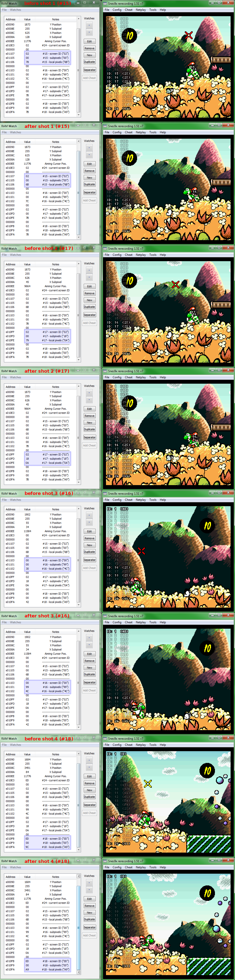Click star counter '10' in game beside 'after shot 3'

point(207,648)
